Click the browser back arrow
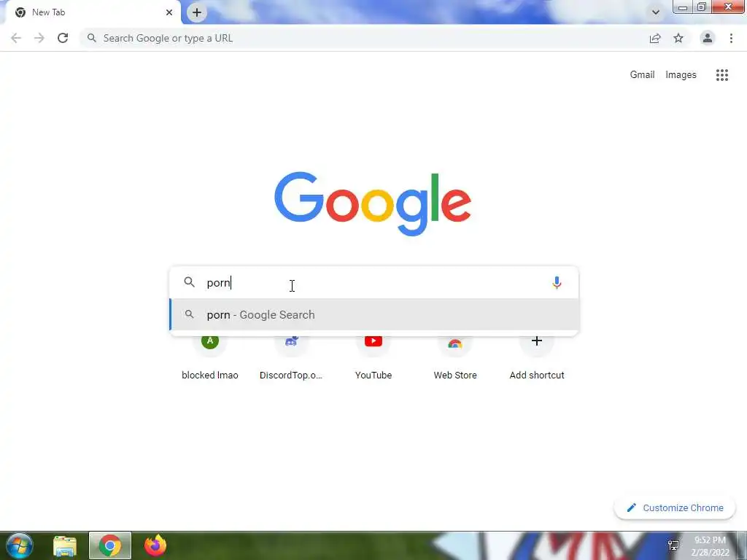This screenshot has width=747, height=560. 16,38
